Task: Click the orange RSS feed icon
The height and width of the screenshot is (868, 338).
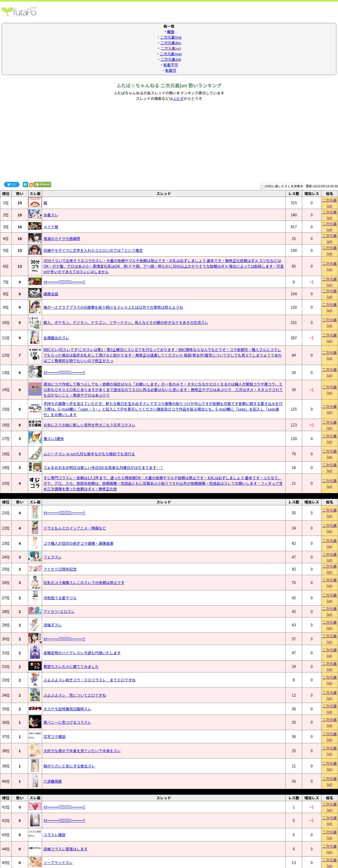Action: [31, 185]
